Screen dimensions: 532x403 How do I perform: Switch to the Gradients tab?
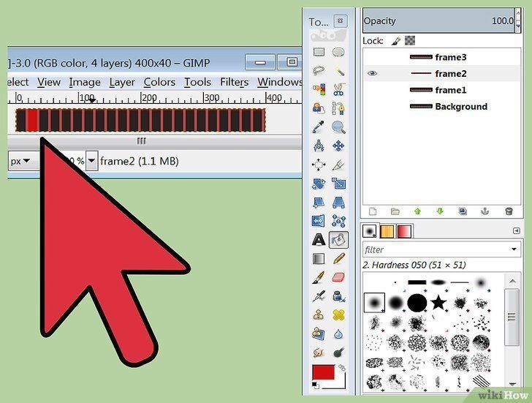click(404, 232)
